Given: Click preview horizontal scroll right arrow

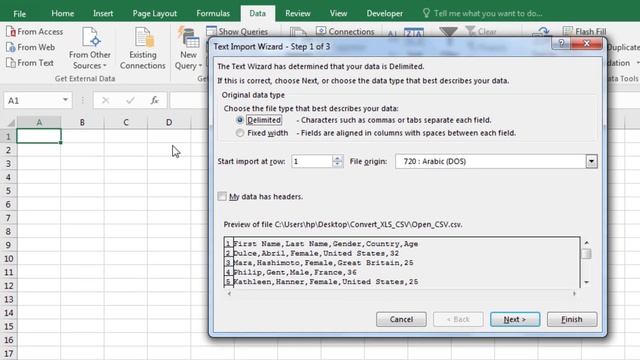Looking at the screenshot, I should click(574, 293).
